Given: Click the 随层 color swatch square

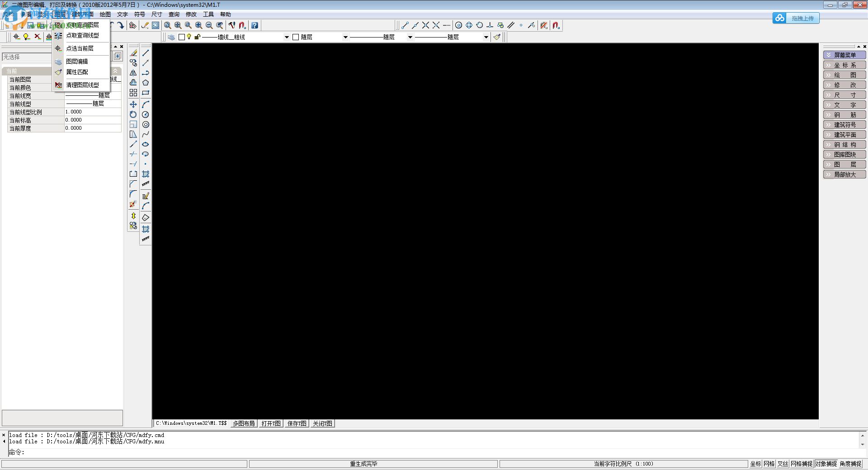Looking at the screenshot, I should tap(296, 37).
